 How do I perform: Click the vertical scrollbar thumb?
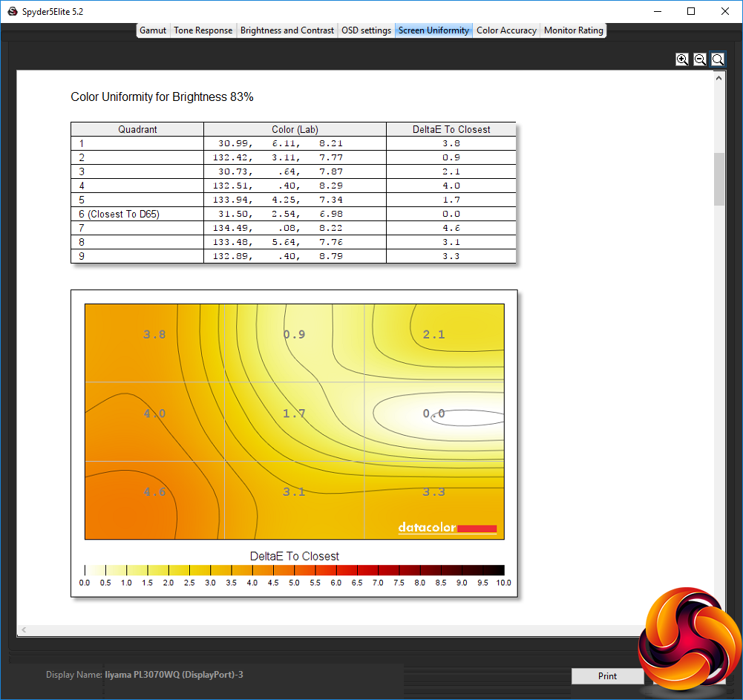719,179
